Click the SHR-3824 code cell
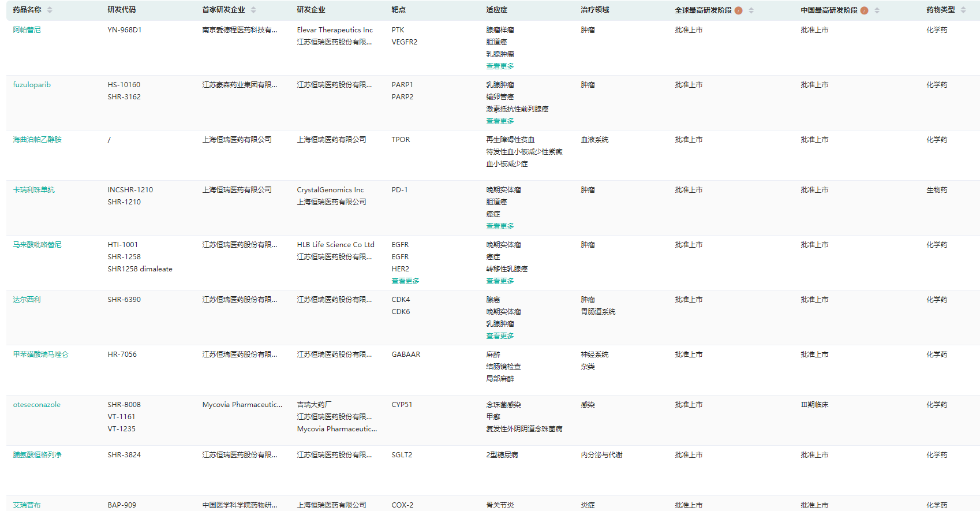The width and height of the screenshot is (980, 511). pos(124,455)
